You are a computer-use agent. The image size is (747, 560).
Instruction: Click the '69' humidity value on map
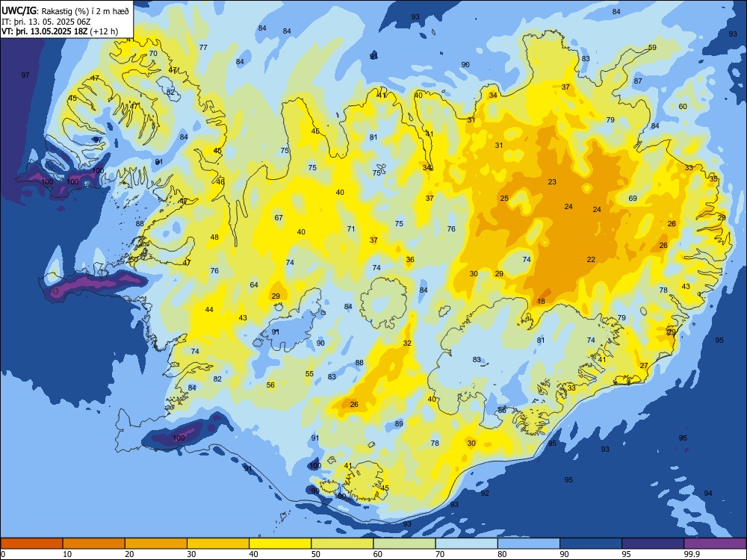633,199
